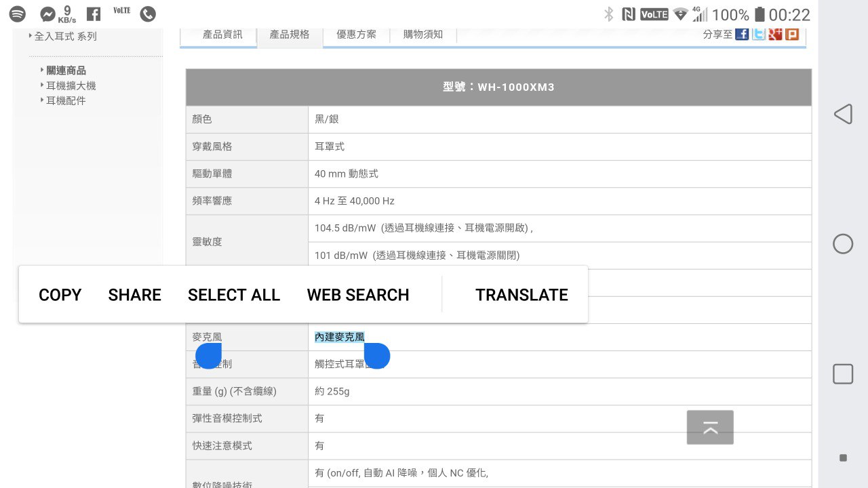The width and height of the screenshot is (868, 488).
Task: Tap the VoLTE badge beside the NFC icon
Action: pyautogui.click(x=654, y=14)
